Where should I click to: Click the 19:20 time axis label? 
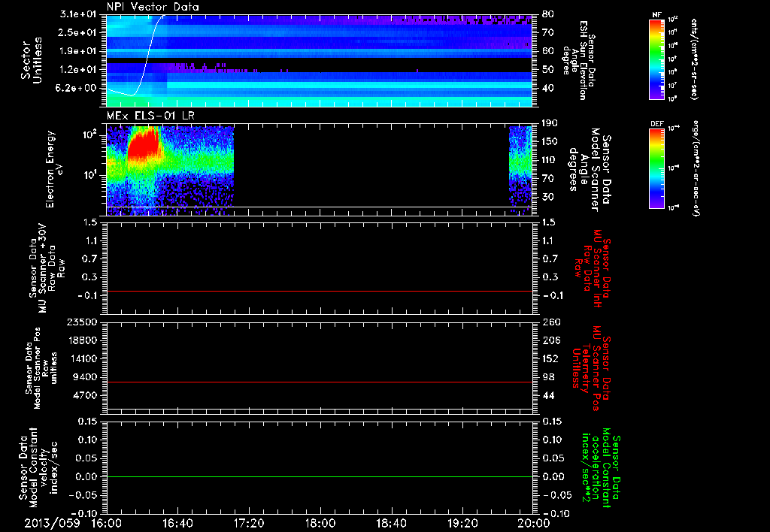(x=462, y=523)
